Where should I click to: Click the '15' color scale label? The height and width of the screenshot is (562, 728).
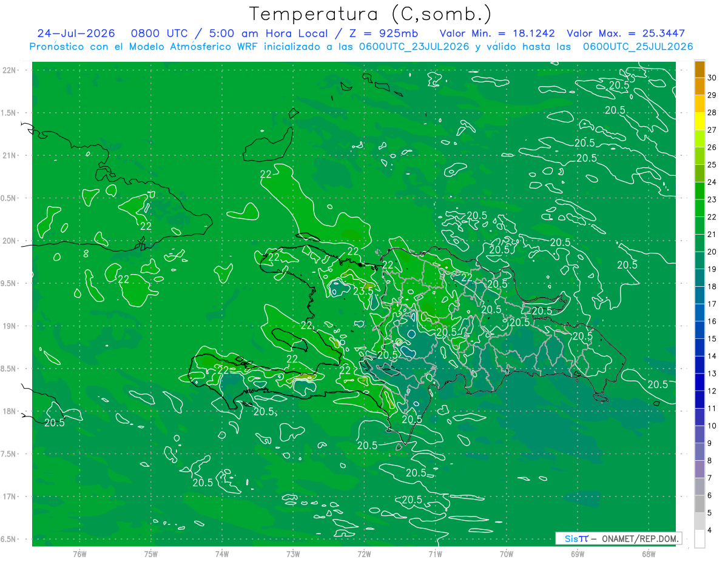712,339
